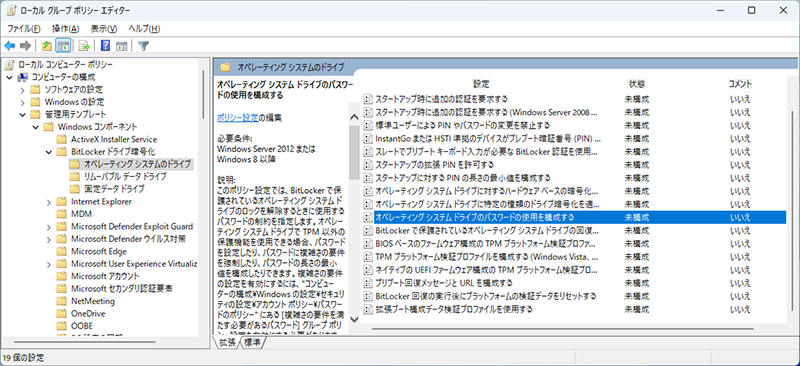Toggle the Show/Hide Action Pane toolbar icon

121,46
